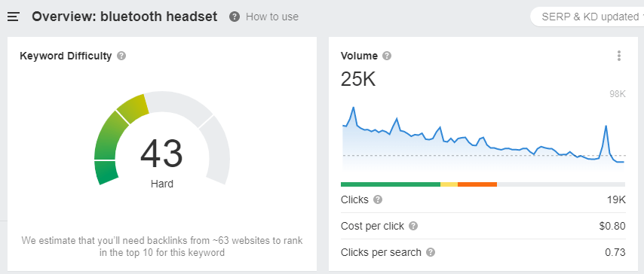The width and height of the screenshot is (644, 274).
Task: Click the orange segment of clicks bar
Action: pos(477,184)
